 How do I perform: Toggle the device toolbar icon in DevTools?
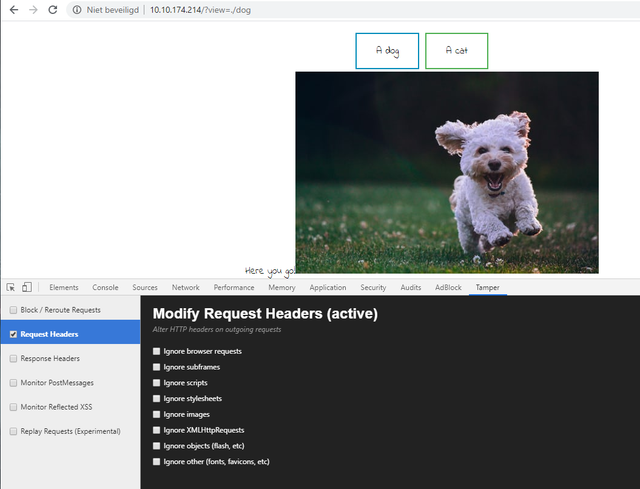pos(27,287)
